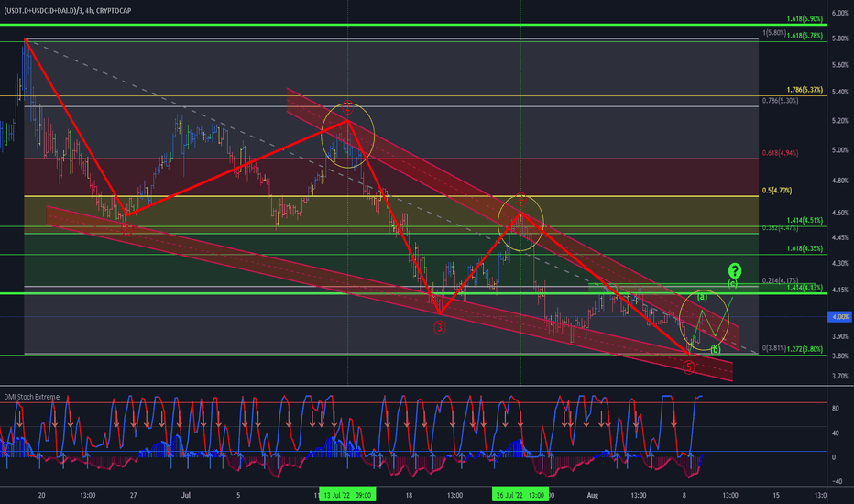Click the 3.70% price axis value
The width and height of the screenshot is (854, 504).
click(x=840, y=376)
